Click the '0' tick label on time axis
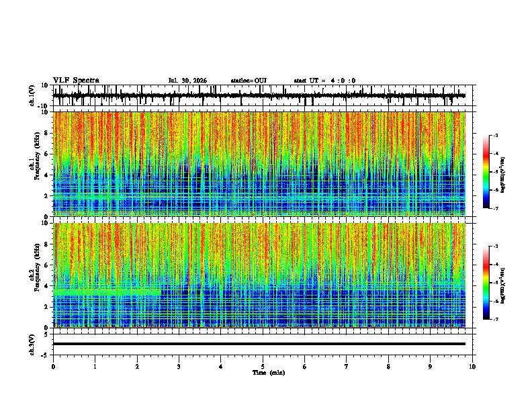The height and width of the screenshot is (411, 532). [x=53, y=367]
